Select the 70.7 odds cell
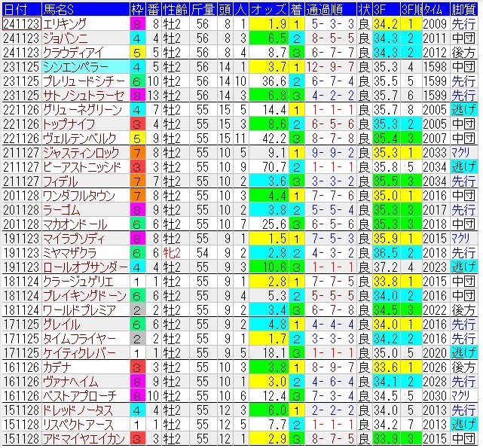 [269, 166]
